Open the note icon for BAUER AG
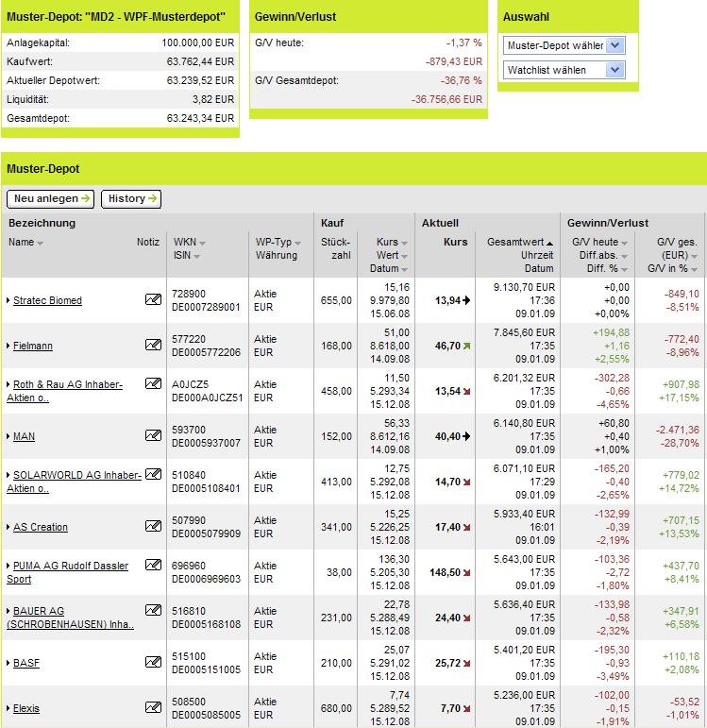707x728 pixels. [x=153, y=610]
